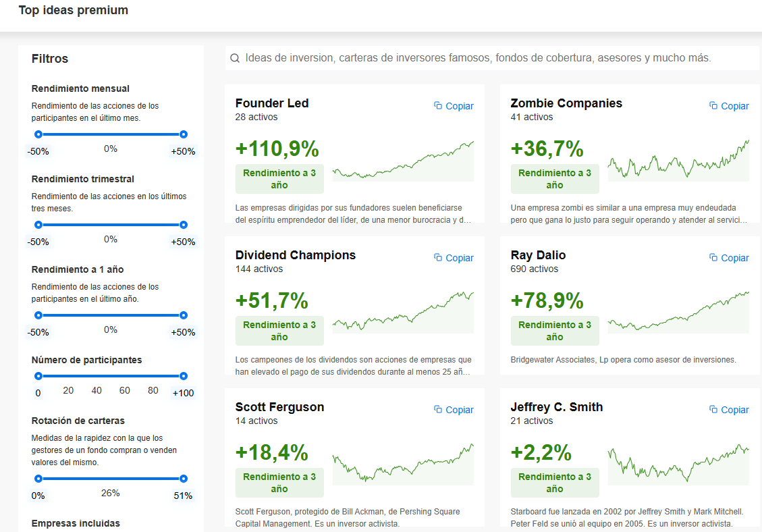
Task: Click left handle of Rendimiento mensual slider
Action: coord(38,134)
